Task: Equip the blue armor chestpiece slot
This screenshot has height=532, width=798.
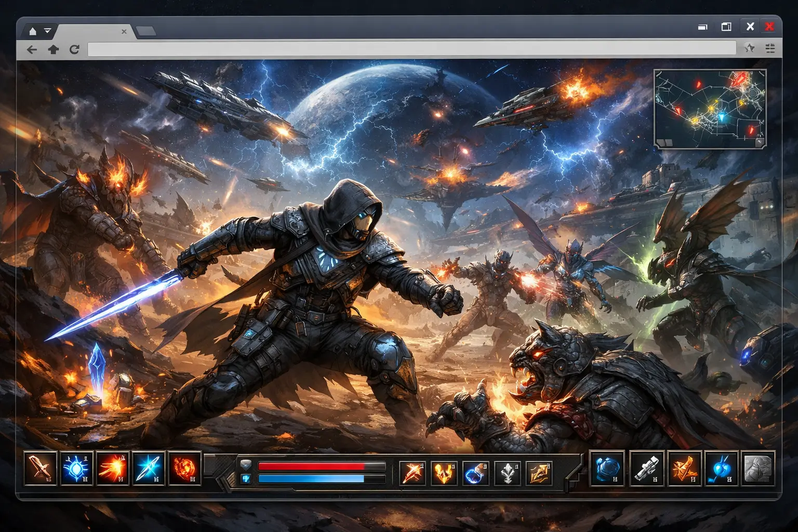Action: click(607, 468)
